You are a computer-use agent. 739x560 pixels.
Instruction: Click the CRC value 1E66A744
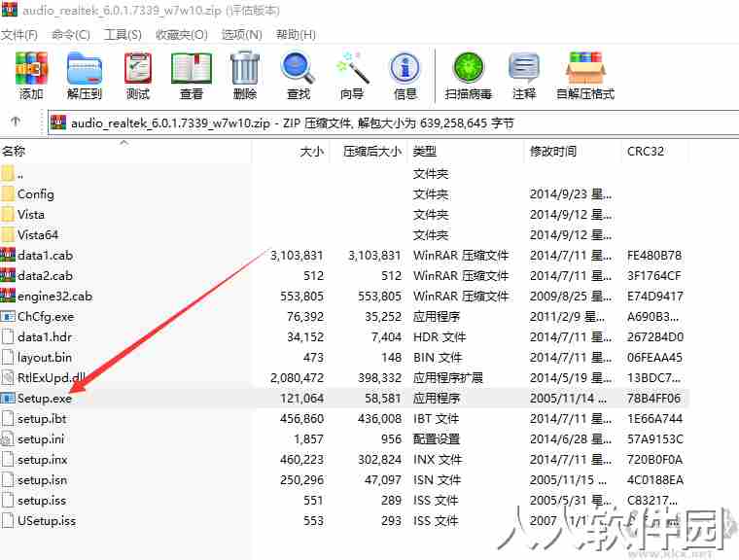click(x=655, y=419)
